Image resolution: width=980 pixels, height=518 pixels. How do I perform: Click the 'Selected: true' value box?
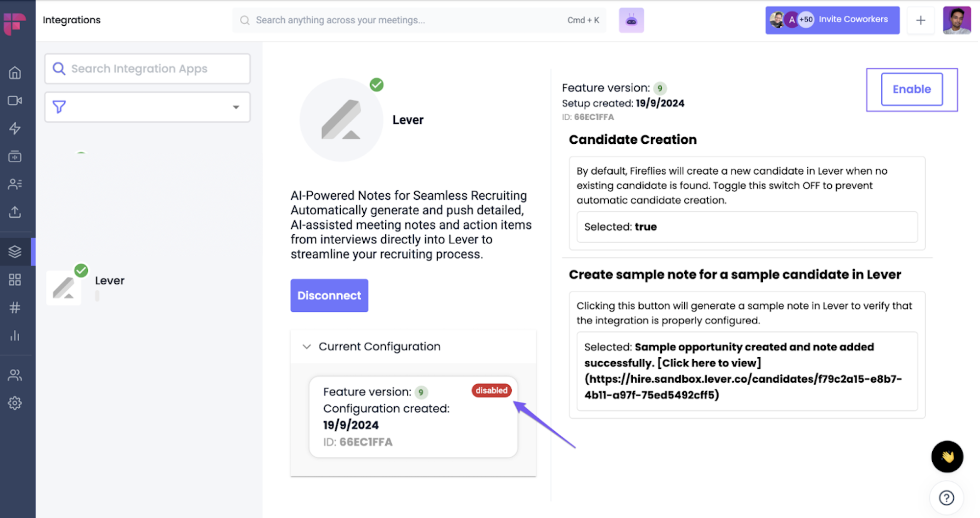pos(747,227)
